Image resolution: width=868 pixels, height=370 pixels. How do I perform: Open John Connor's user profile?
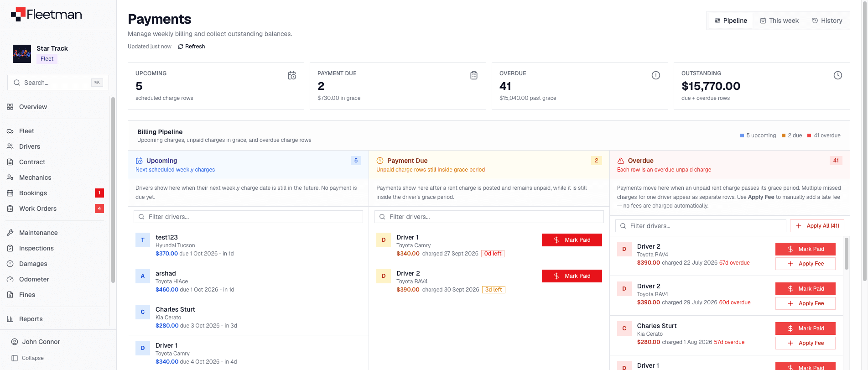click(36, 342)
